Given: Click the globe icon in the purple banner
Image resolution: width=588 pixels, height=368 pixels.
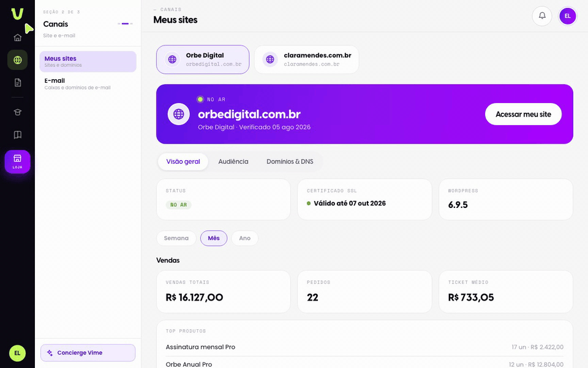Looking at the screenshot, I should tap(178, 114).
